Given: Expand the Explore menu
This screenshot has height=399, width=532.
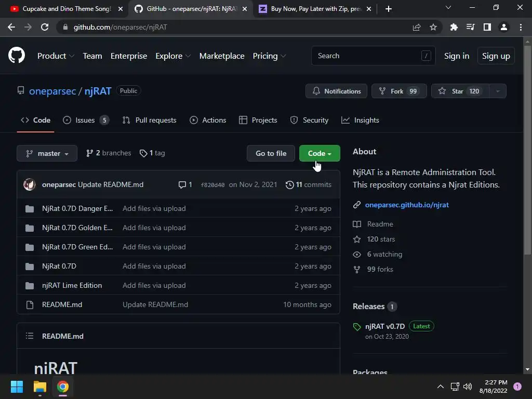Looking at the screenshot, I should tap(173, 56).
